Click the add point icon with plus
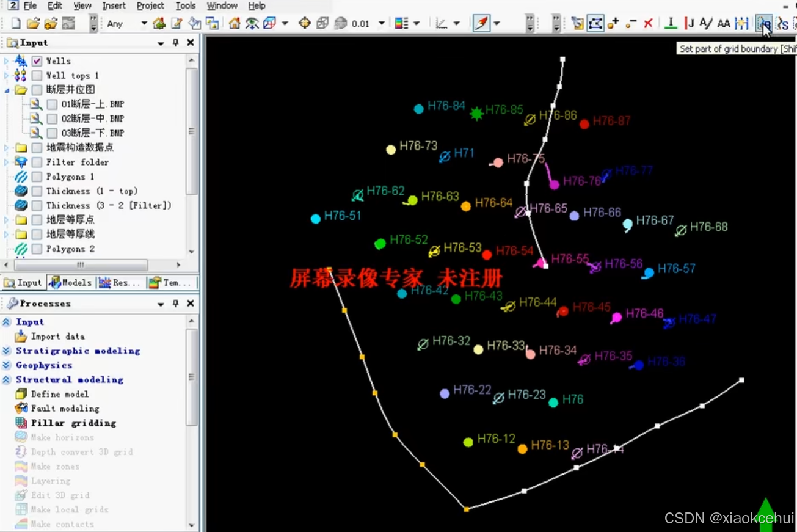 click(613, 24)
